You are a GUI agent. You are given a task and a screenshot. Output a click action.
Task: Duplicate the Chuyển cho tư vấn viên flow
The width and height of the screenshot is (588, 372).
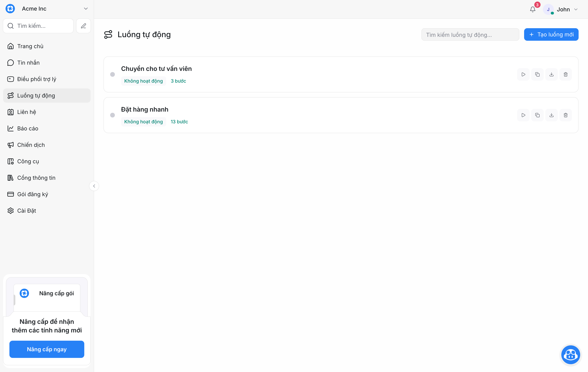[x=537, y=74]
